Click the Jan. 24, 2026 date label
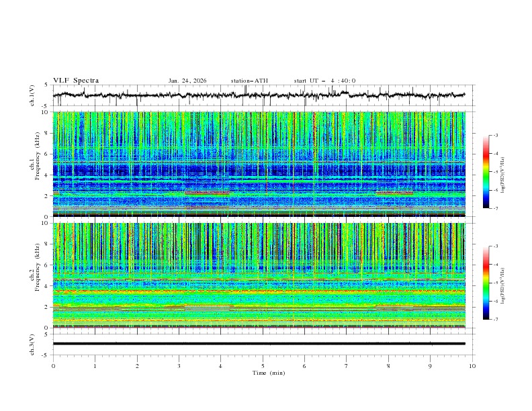The image size is (532, 411). click(x=187, y=81)
